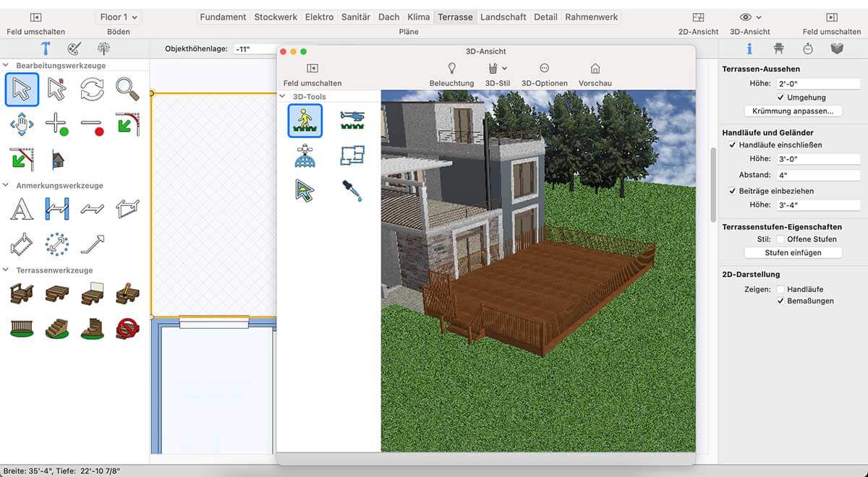
Task: Select the magnifying glass zoom tool
Action: point(127,90)
